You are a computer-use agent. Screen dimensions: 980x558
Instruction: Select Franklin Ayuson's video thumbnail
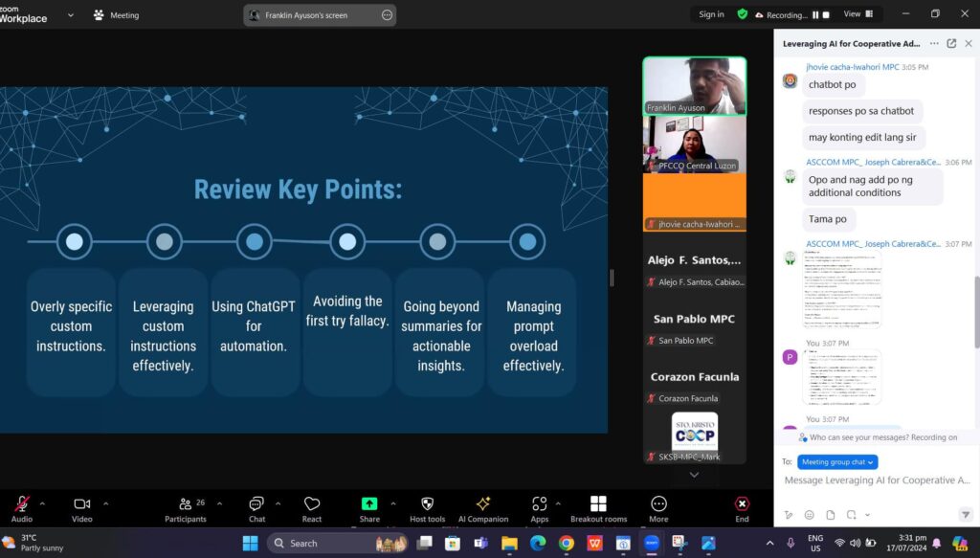tap(695, 85)
